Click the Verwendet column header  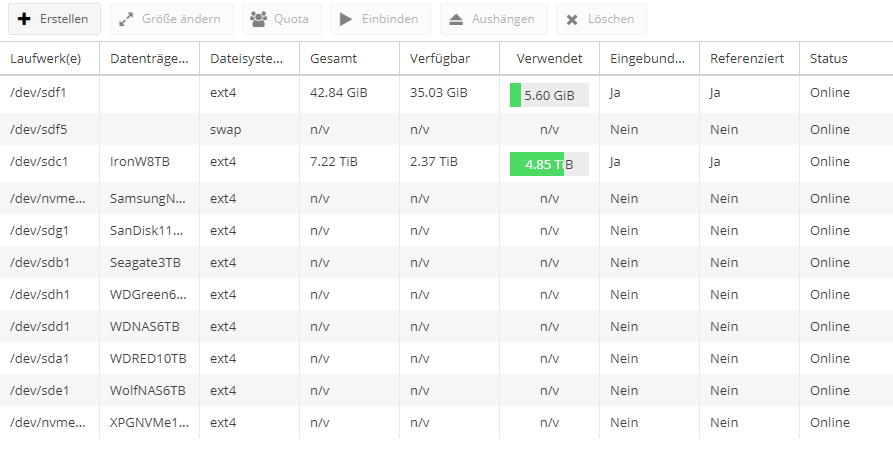(x=550, y=58)
